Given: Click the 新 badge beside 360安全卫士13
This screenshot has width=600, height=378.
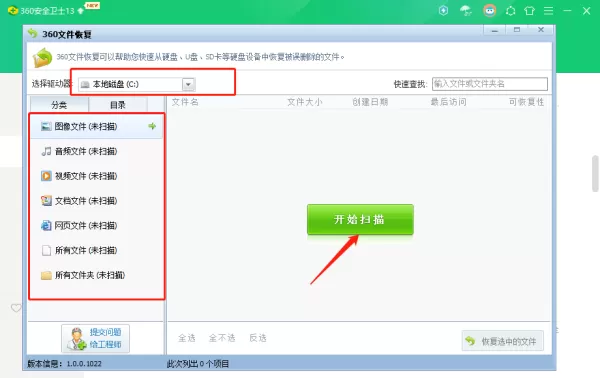Looking at the screenshot, I should (92, 6).
